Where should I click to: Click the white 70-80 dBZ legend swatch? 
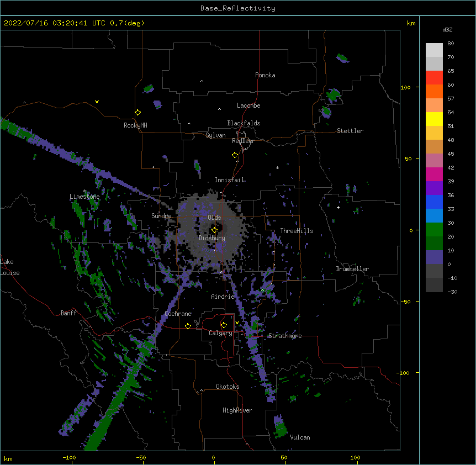(x=434, y=50)
